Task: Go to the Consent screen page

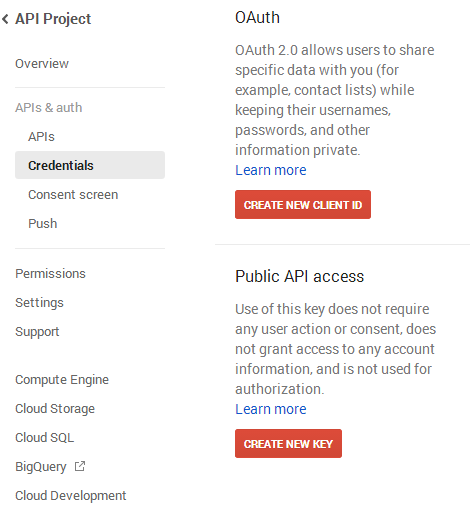Action: [x=73, y=194]
